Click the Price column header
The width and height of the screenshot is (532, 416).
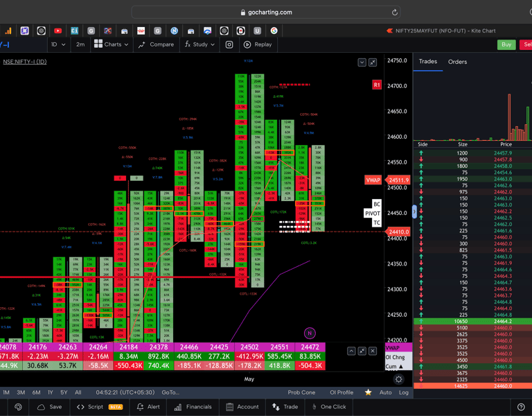point(506,144)
